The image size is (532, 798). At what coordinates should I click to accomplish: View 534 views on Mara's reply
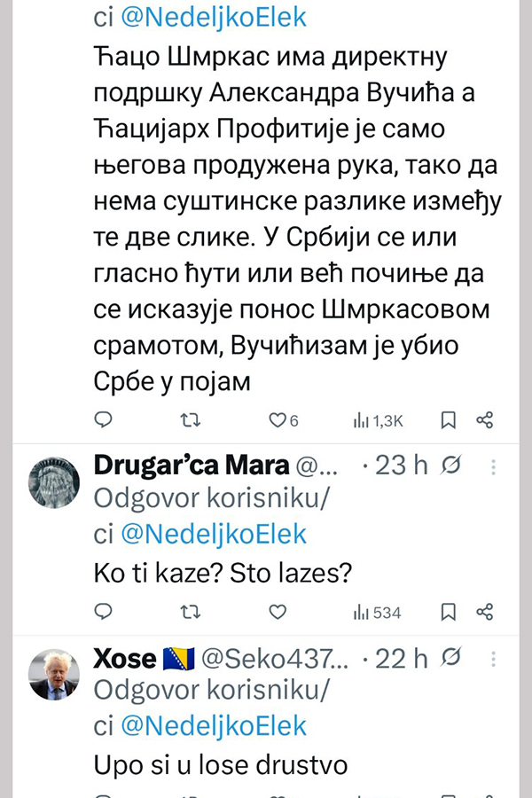click(378, 612)
